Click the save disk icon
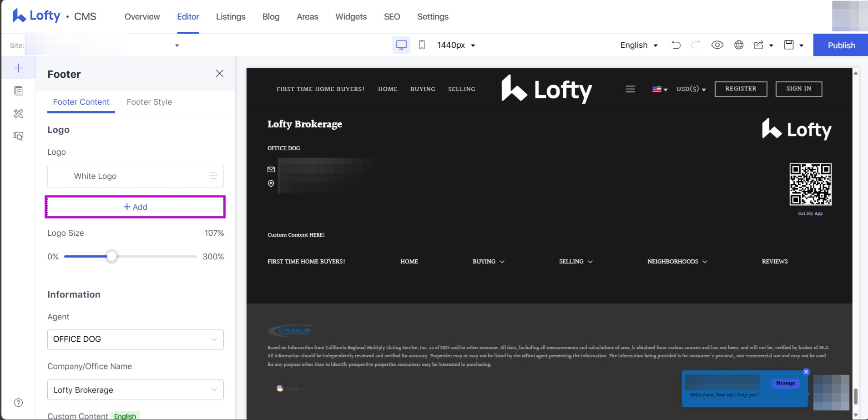Image resolution: width=868 pixels, height=420 pixels. (x=789, y=45)
